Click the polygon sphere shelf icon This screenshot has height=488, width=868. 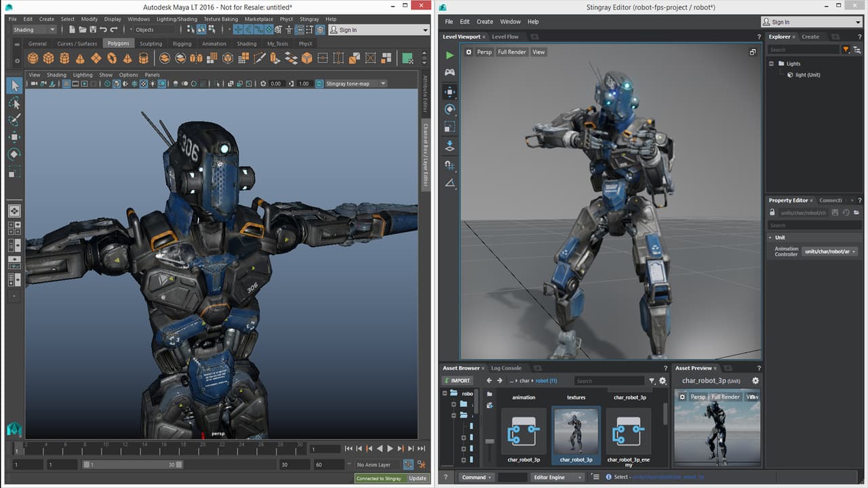33,58
